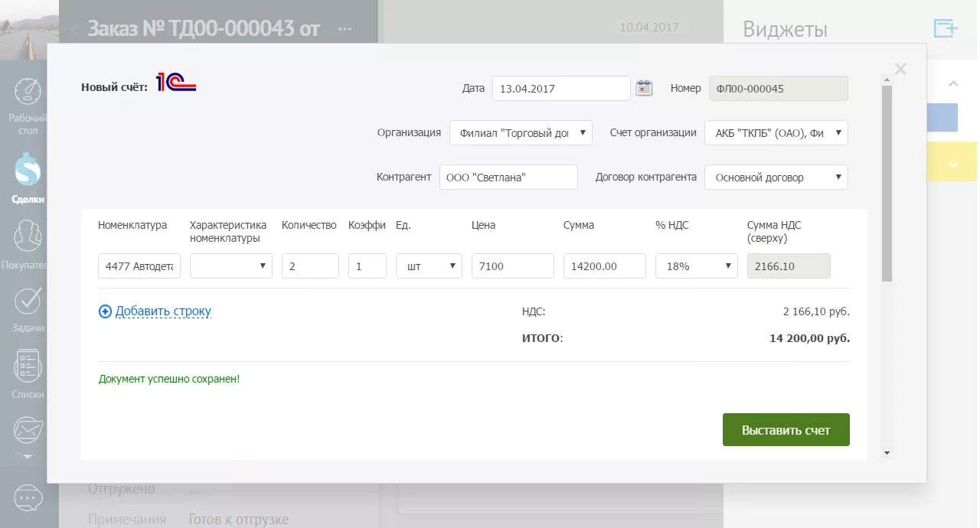Click the Сумма НДС field 2166.10

click(789, 266)
